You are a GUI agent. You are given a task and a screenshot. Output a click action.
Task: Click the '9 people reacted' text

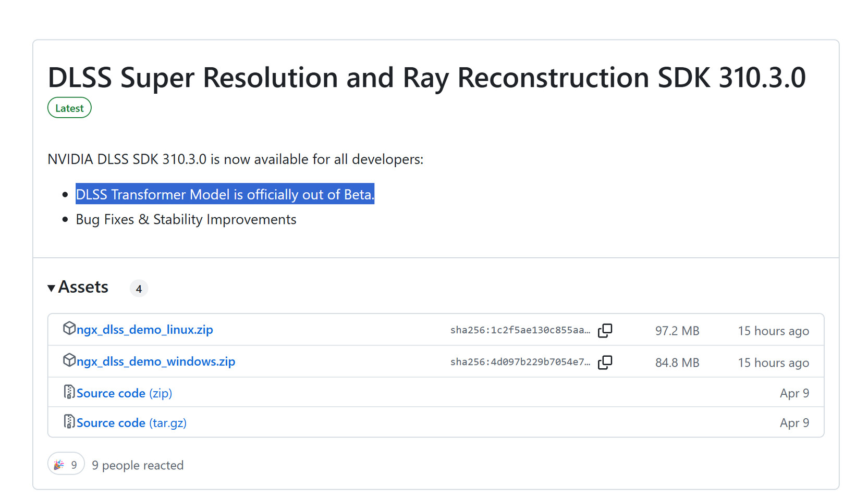[138, 465]
